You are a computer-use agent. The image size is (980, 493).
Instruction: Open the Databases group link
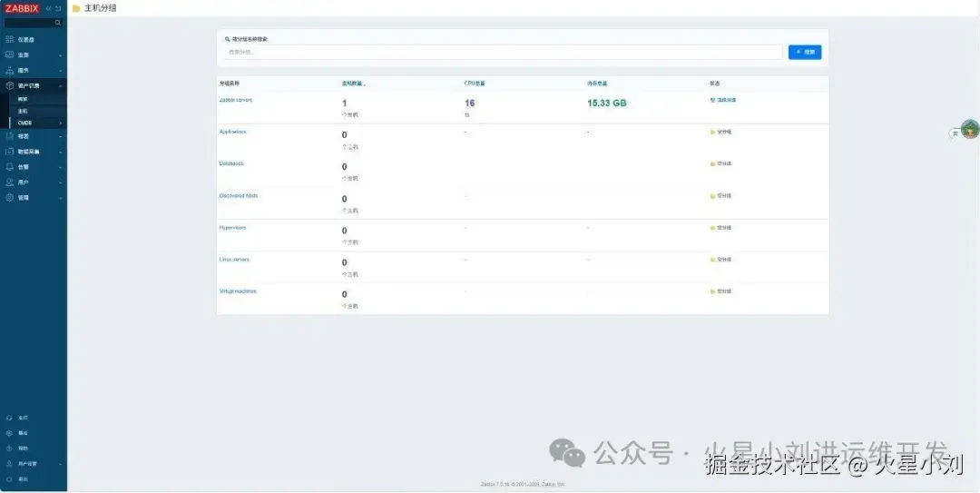(231, 164)
